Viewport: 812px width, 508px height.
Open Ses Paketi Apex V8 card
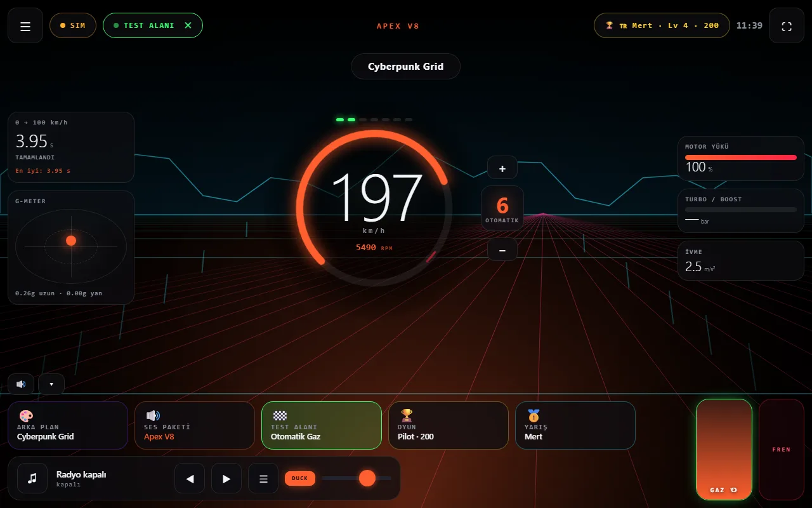195,425
